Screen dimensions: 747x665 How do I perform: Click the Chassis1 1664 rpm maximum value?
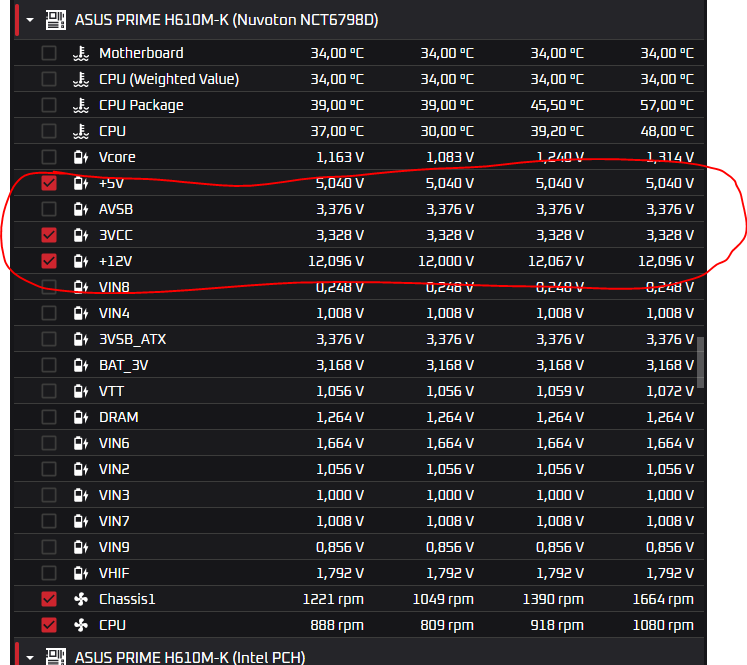[663, 599]
